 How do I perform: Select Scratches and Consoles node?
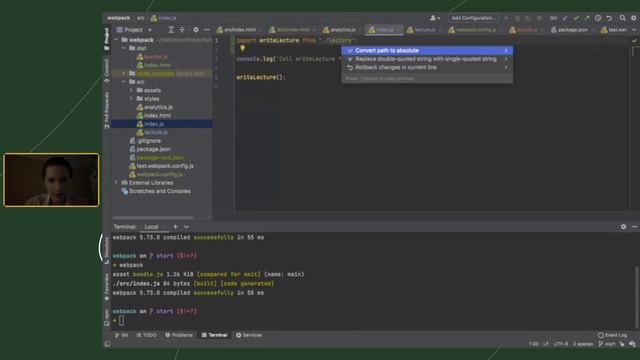[x=156, y=191]
